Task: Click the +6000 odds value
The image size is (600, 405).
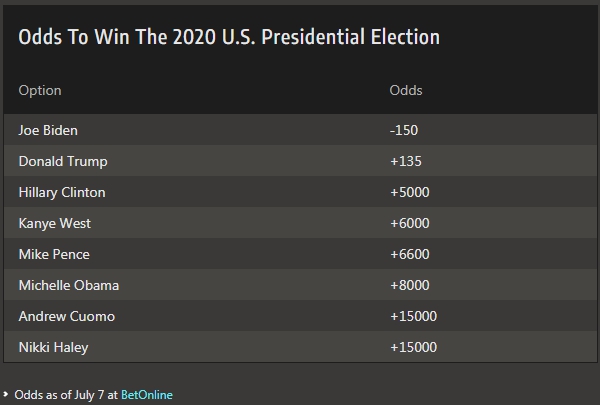Action: coord(409,223)
